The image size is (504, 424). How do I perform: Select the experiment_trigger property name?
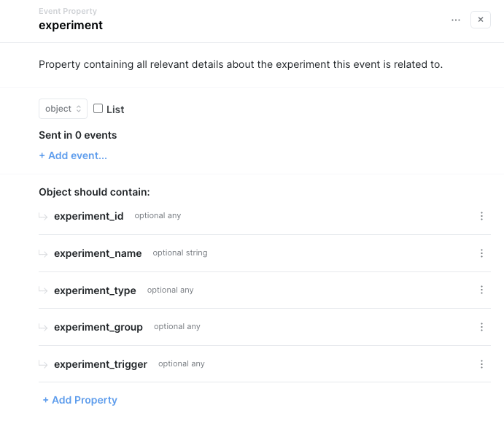101,364
